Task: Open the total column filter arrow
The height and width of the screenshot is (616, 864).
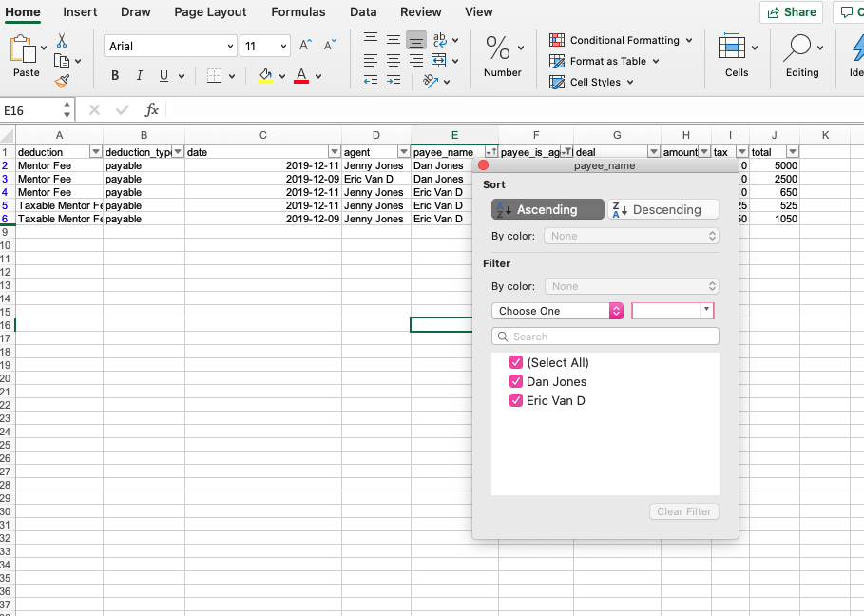Action: coord(793,152)
